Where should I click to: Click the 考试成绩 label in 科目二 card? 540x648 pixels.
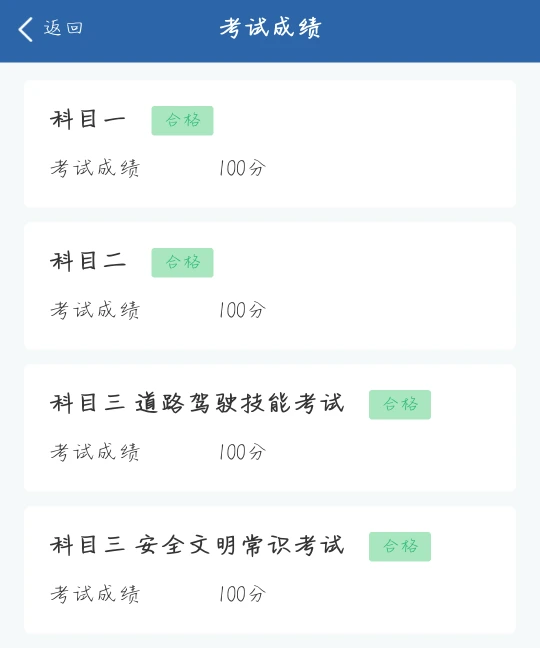click(95, 310)
